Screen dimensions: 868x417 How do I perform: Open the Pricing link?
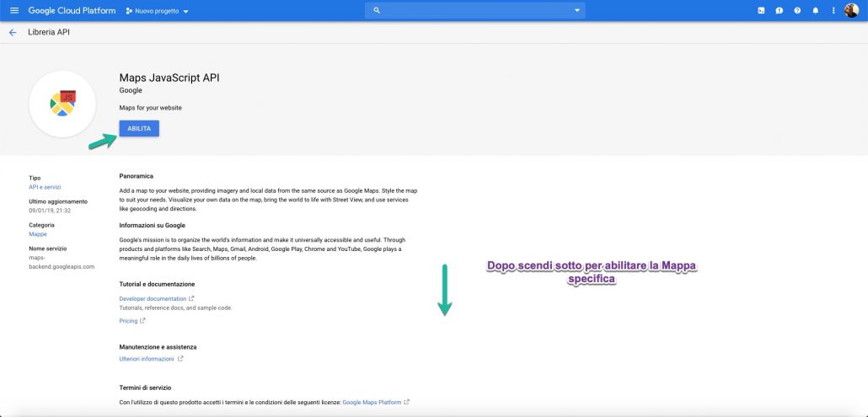128,321
